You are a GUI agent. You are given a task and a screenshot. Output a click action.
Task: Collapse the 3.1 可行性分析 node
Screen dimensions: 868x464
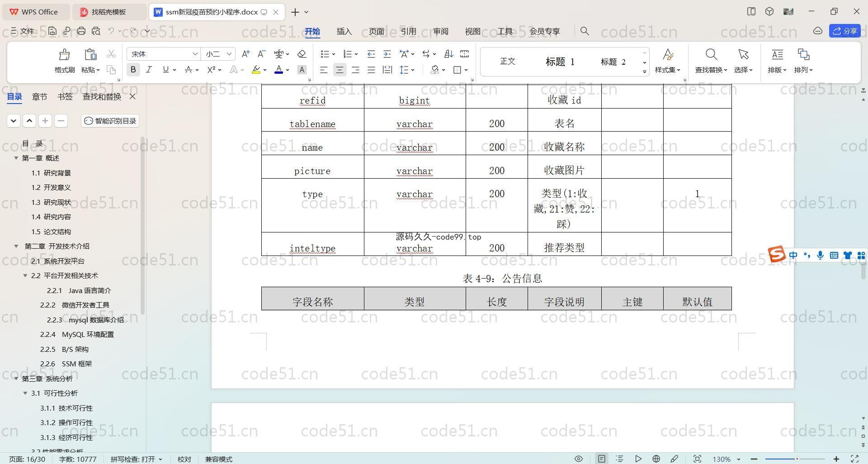25,393
